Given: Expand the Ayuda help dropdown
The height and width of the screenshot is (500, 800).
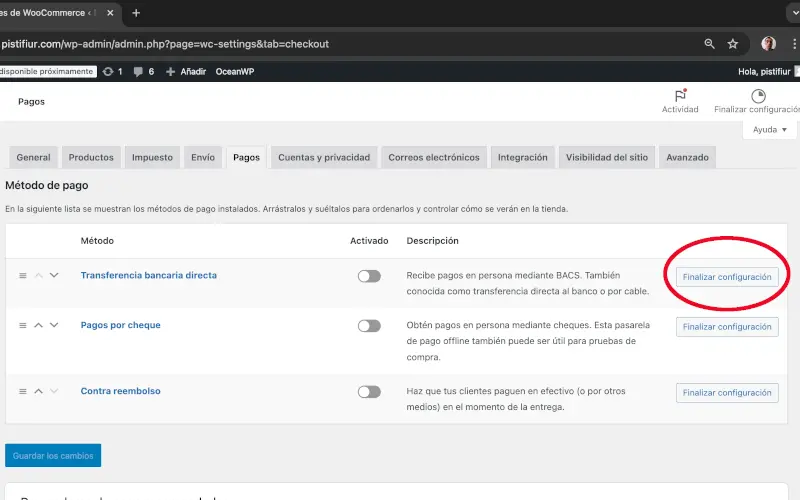Looking at the screenshot, I should 770,130.
